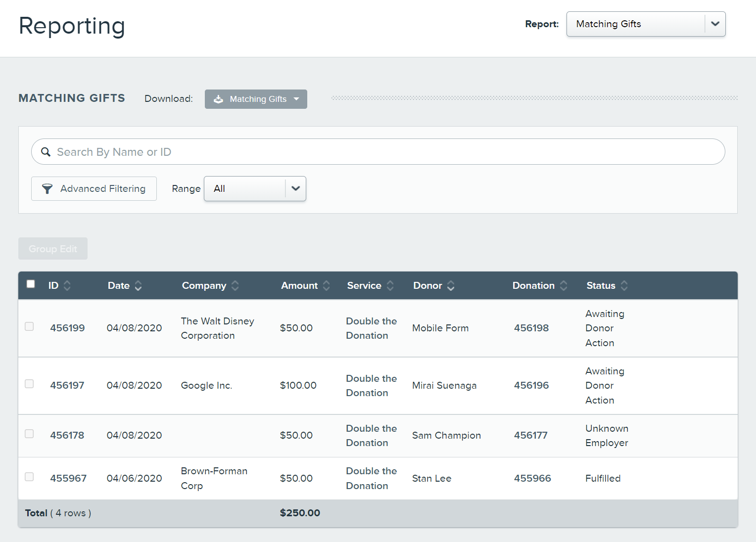
Task: Click donor name Mobile Form
Action: tap(440, 328)
